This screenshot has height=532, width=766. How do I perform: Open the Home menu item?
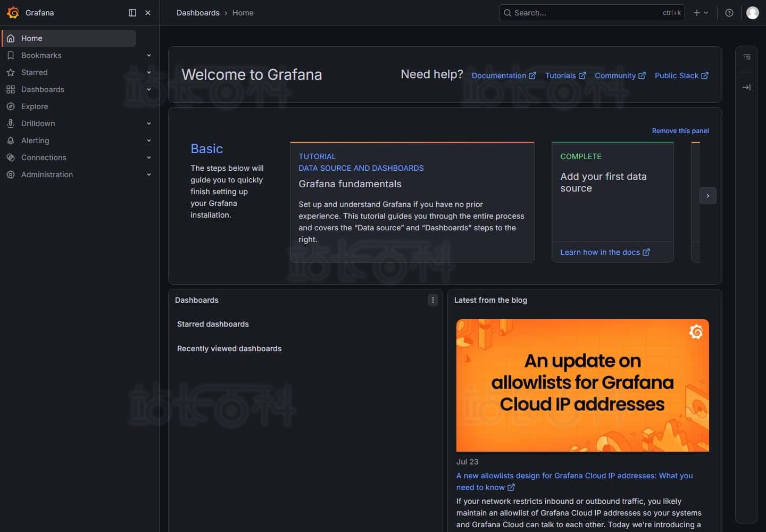[69, 38]
